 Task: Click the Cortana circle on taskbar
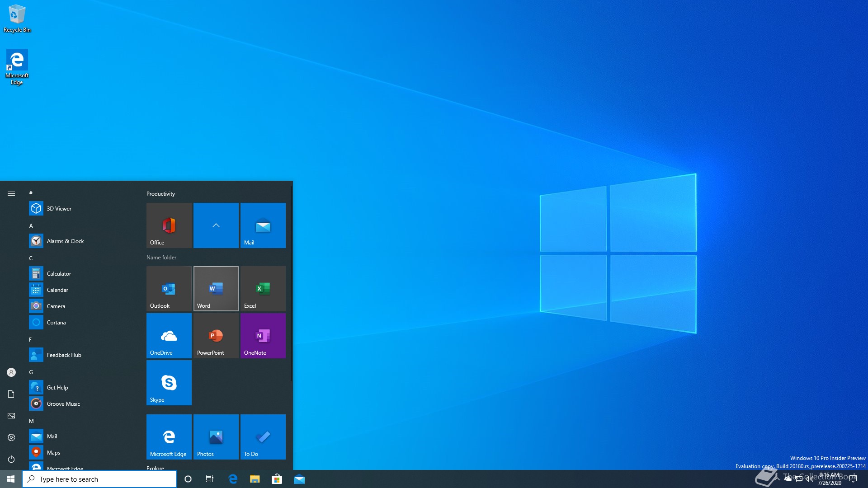188,479
